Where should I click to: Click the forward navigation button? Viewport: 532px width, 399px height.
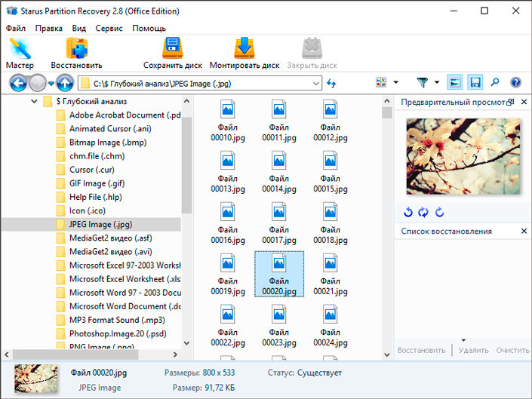37,83
